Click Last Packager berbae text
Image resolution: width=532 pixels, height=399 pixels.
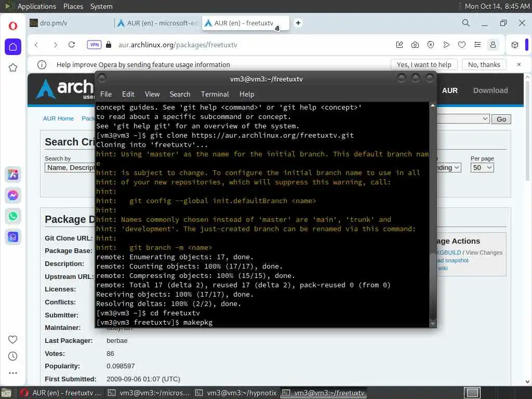(117, 341)
